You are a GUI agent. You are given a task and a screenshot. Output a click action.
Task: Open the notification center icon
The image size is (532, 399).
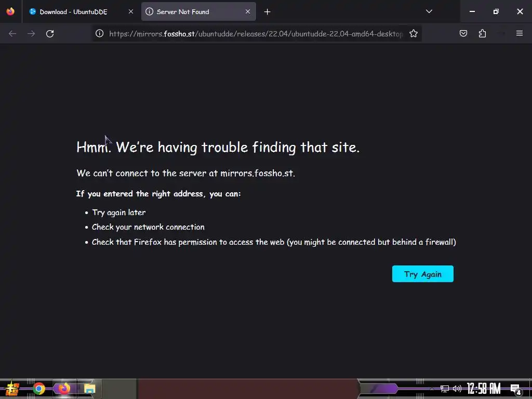pos(516,390)
